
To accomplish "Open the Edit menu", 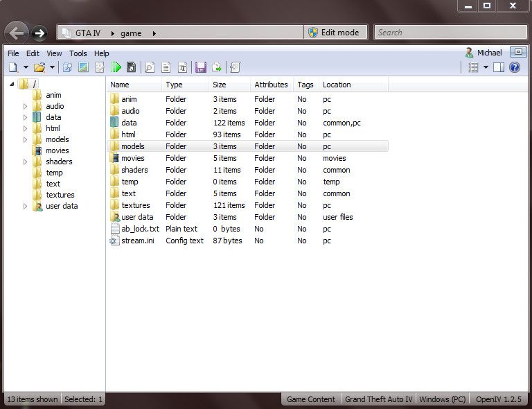I will tap(33, 53).
